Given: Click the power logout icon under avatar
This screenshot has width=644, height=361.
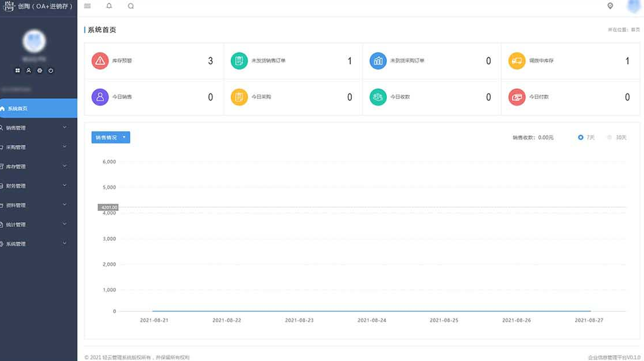Looking at the screenshot, I should [x=51, y=71].
